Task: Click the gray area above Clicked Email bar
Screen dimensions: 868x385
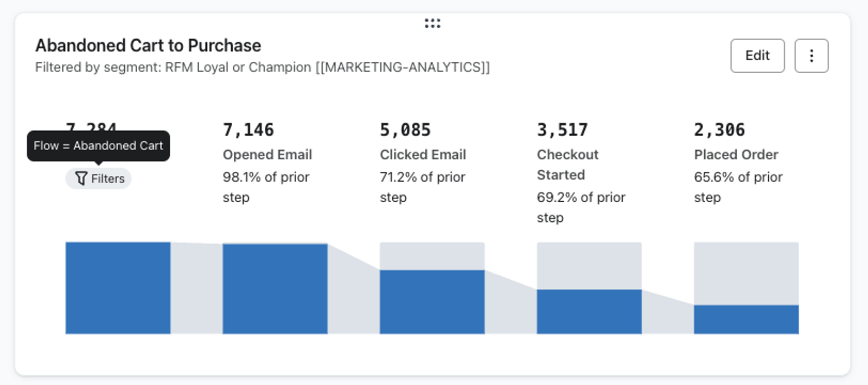Action: point(432,256)
